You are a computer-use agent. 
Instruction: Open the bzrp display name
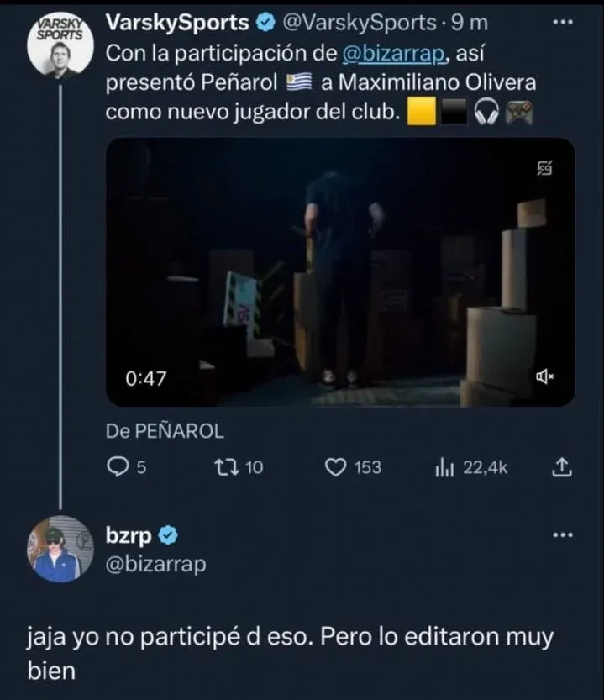(129, 535)
